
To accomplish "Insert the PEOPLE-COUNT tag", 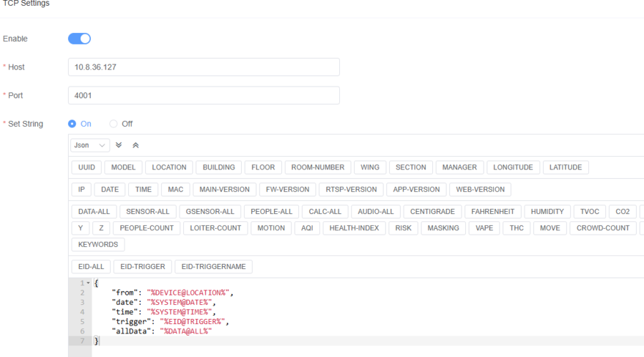I will pos(147,228).
